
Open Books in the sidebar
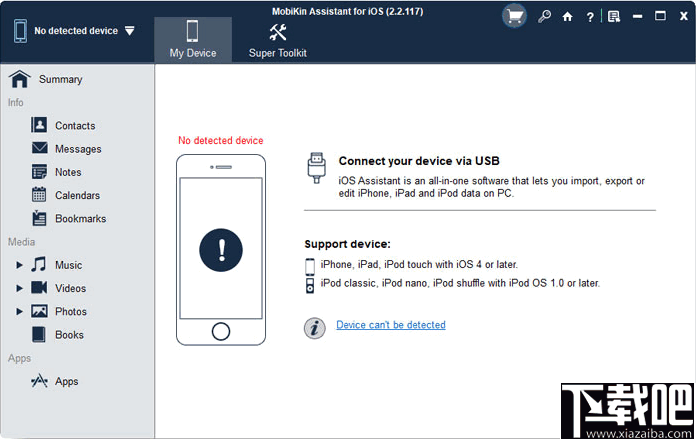click(x=69, y=335)
